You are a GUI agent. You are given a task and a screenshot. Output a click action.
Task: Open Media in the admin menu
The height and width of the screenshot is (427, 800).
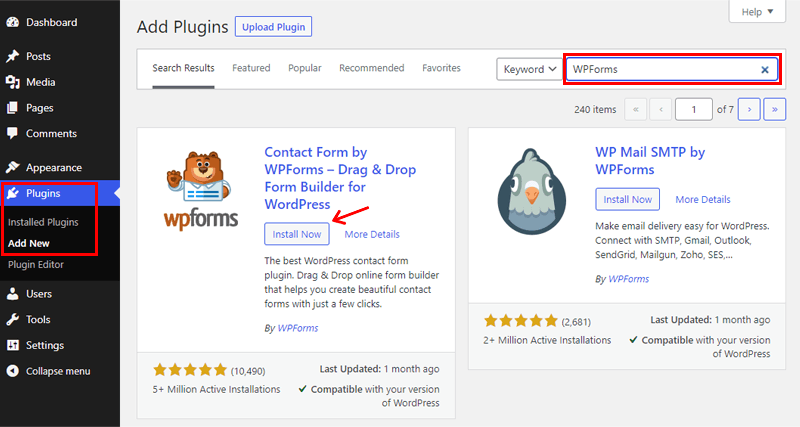(40, 82)
